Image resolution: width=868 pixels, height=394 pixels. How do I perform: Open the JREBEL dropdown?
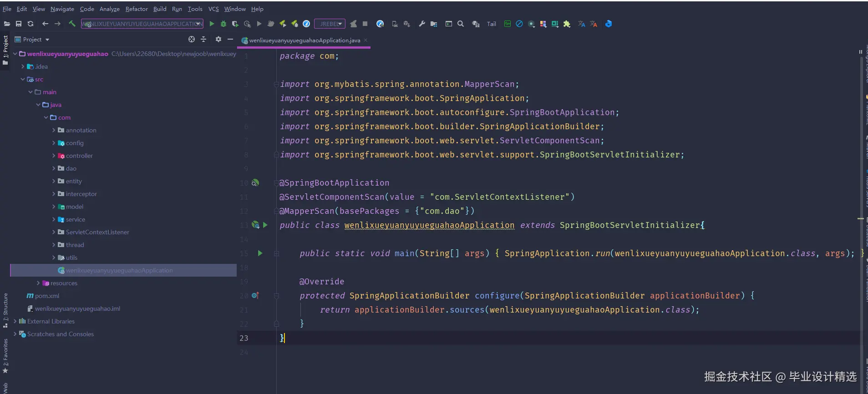330,24
